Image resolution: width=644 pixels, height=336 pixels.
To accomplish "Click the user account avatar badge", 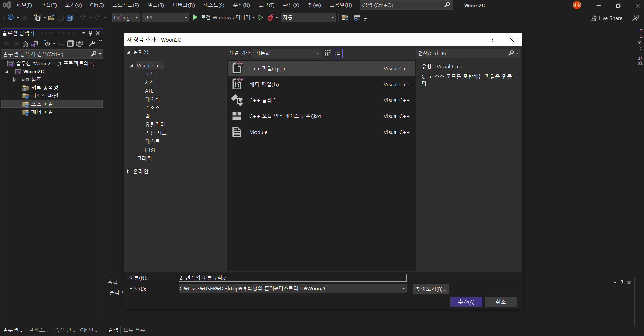I will [577, 5].
